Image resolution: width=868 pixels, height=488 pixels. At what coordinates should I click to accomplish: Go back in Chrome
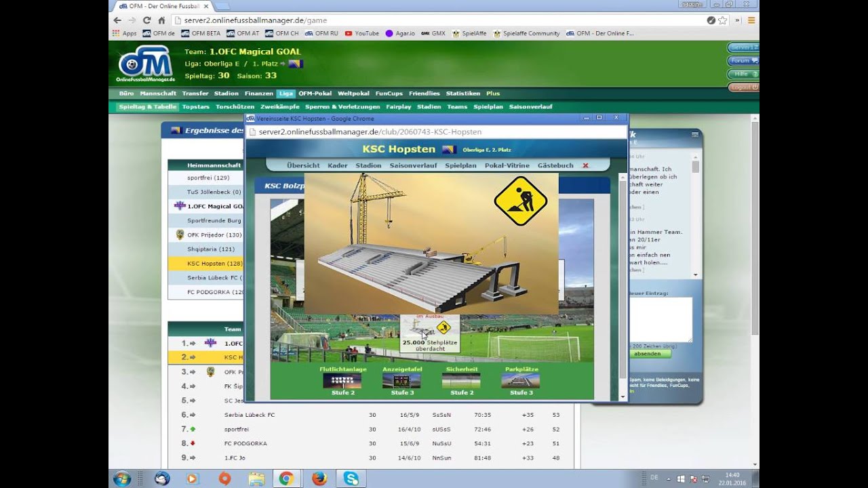click(117, 20)
